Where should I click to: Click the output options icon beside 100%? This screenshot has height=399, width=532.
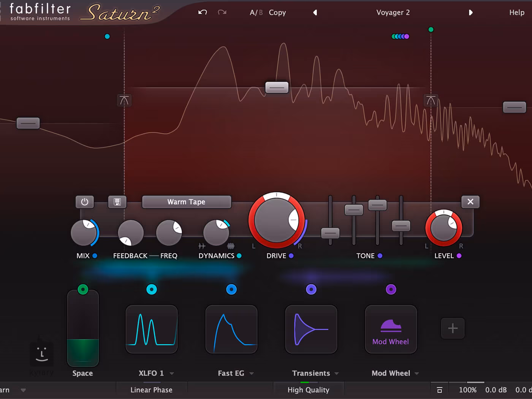pos(440,390)
